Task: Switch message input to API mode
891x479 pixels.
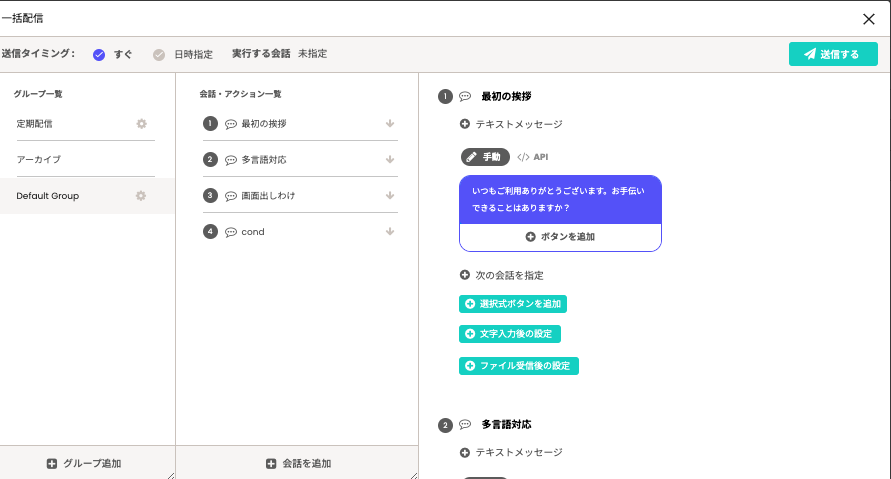Action: click(x=533, y=157)
